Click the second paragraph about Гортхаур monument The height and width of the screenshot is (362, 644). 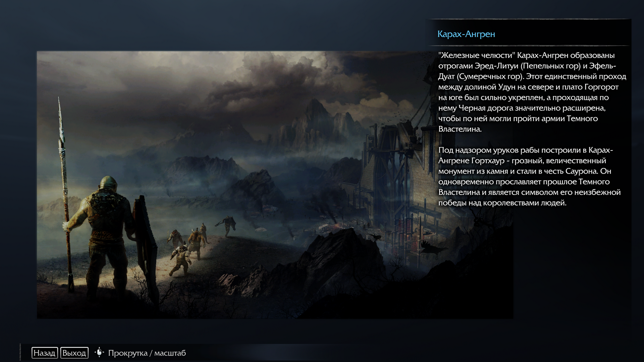529,176
